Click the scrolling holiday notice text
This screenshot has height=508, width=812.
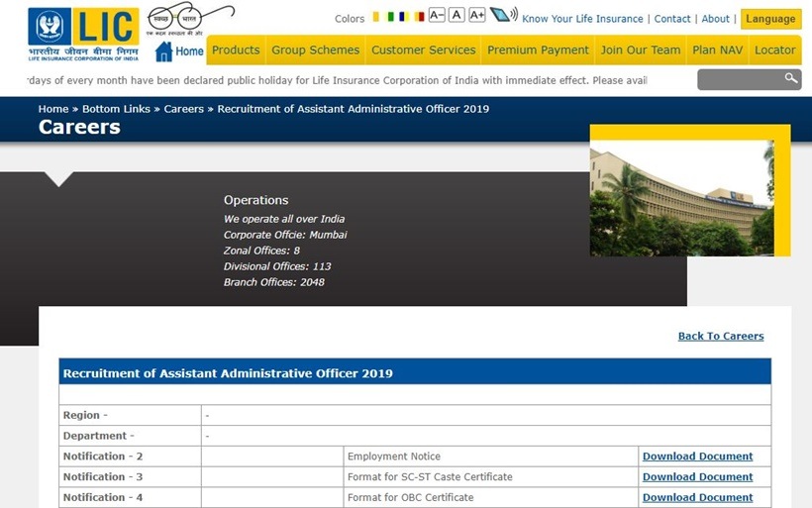coord(337,81)
